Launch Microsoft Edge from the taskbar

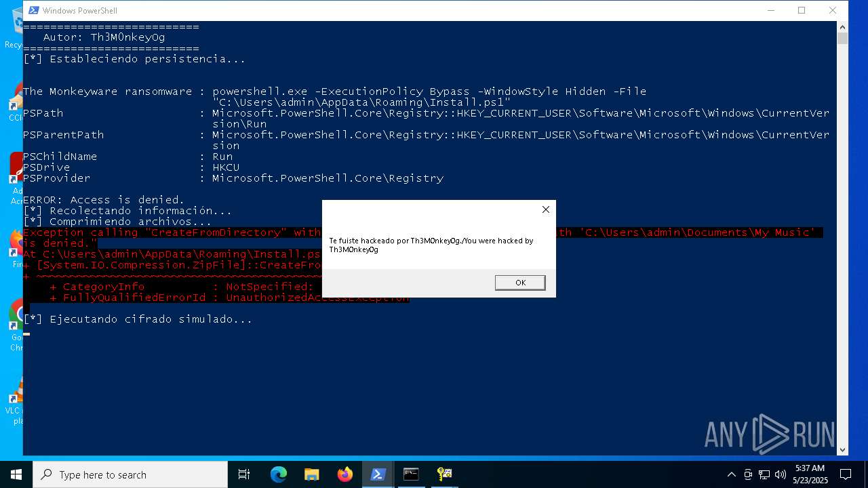coord(279,474)
